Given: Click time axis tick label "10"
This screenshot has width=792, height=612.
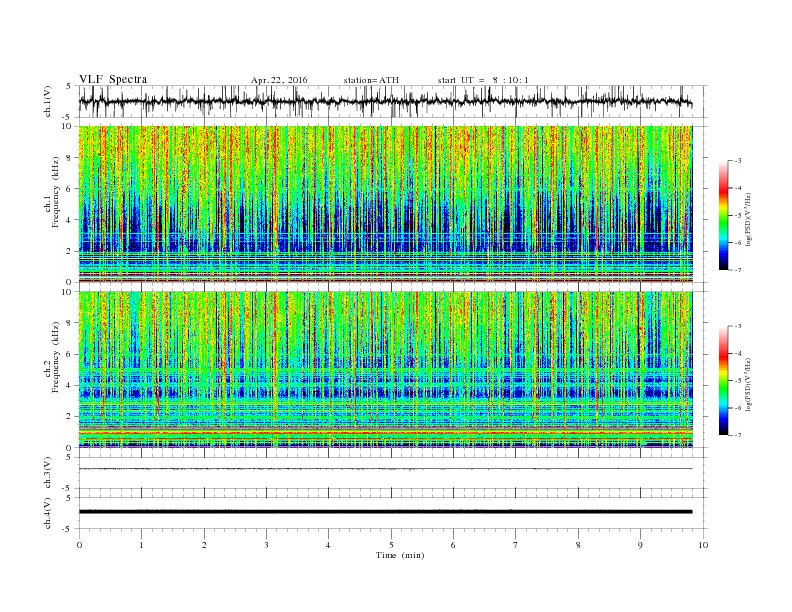Looking at the screenshot, I should tap(703, 545).
